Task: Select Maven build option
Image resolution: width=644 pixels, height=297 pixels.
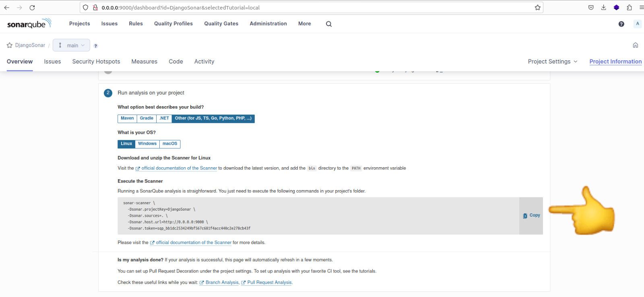Action: (x=127, y=119)
